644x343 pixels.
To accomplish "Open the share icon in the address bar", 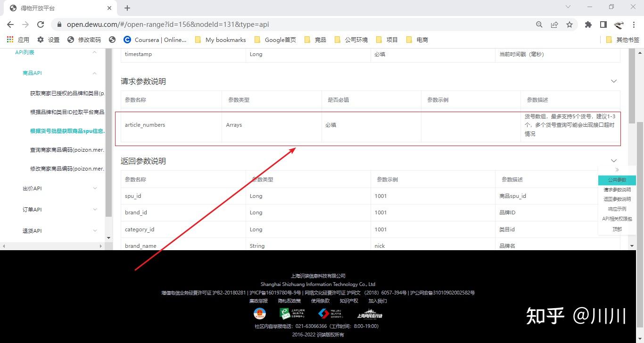I will pos(554,24).
